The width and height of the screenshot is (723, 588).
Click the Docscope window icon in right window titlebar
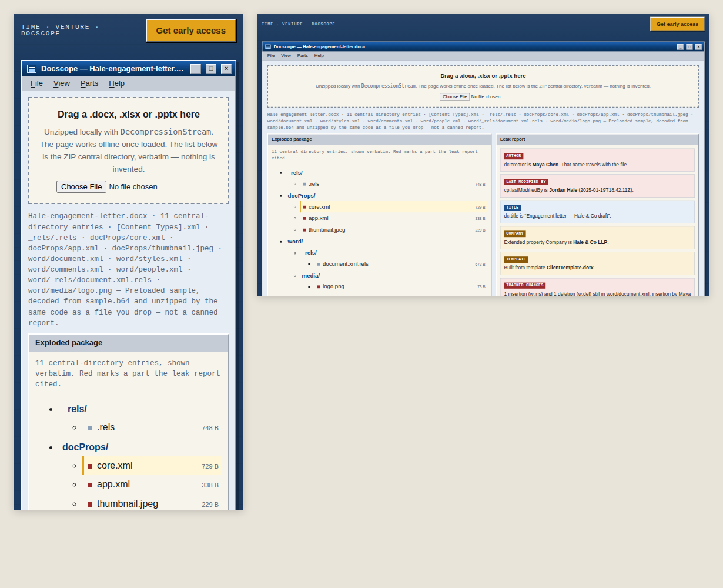point(268,47)
